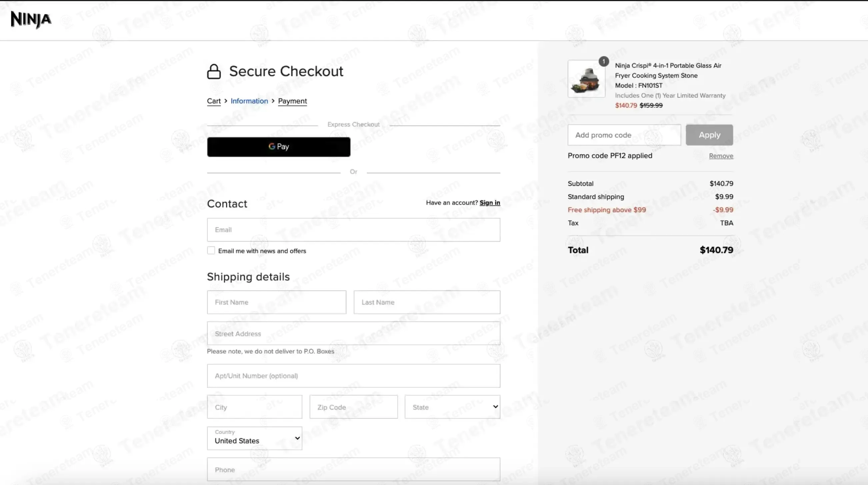Remove the applied PF12 promo code
The image size is (868, 485).
point(721,156)
